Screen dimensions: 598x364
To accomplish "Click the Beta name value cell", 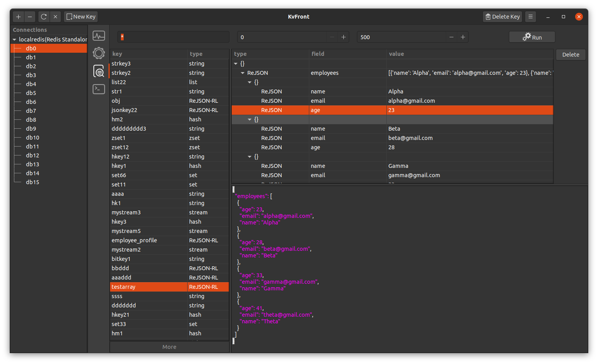I will click(470, 129).
